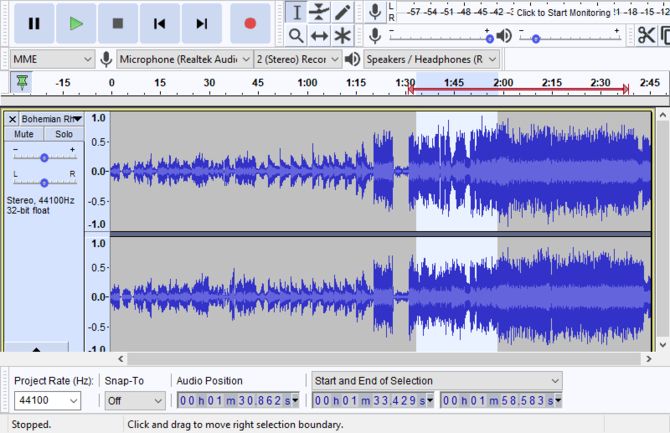This screenshot has height=433, width=670.
Task: Select the Envelope tool
Action: pyautogui.click(x=319, y=12)
